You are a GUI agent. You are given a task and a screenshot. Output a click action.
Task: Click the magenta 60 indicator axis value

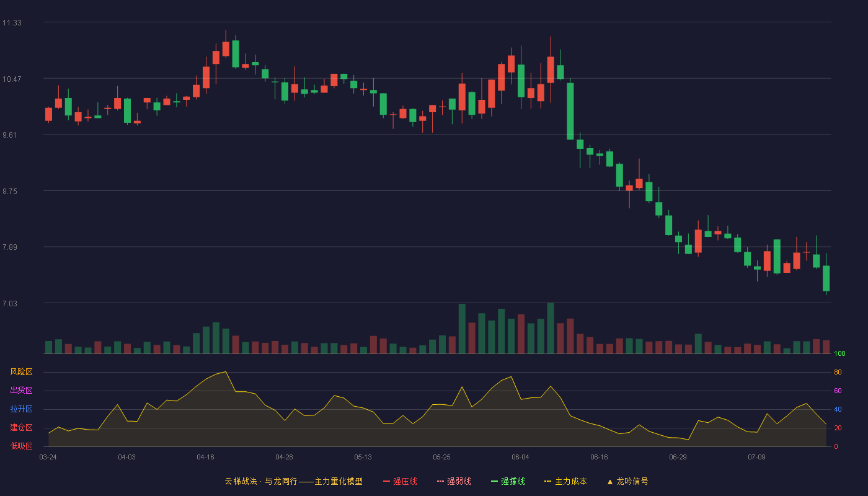(838, 391)
